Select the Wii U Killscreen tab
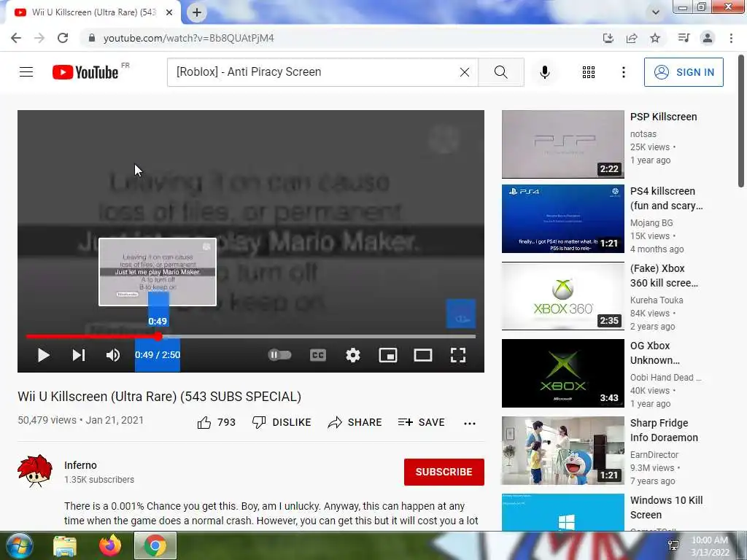This screenshot has height=560, width=747. point(93,13)
